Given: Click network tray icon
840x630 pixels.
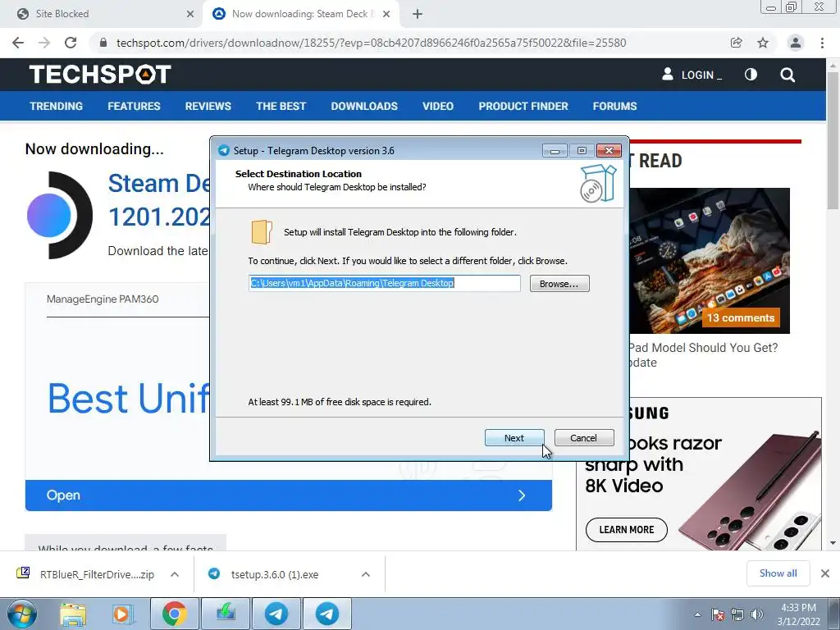Looking at the screenshot, I should 737,614.
